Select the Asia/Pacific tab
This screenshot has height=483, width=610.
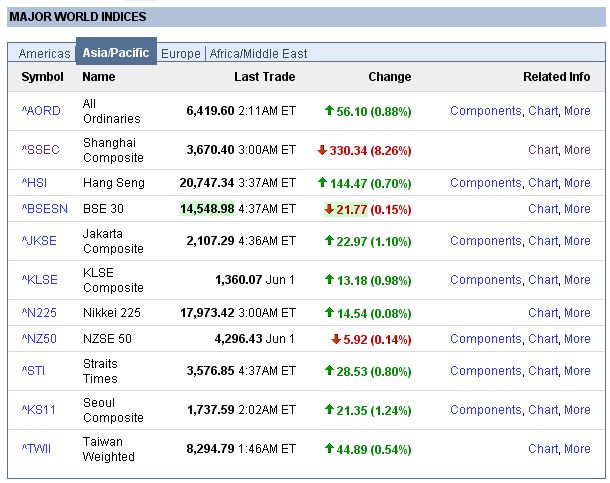click(x=116, y=52)
